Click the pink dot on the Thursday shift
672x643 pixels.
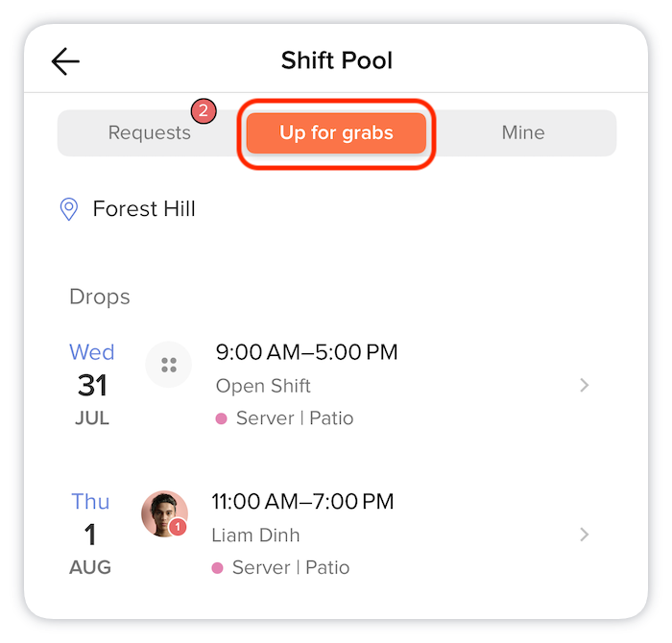pos(217,568)
